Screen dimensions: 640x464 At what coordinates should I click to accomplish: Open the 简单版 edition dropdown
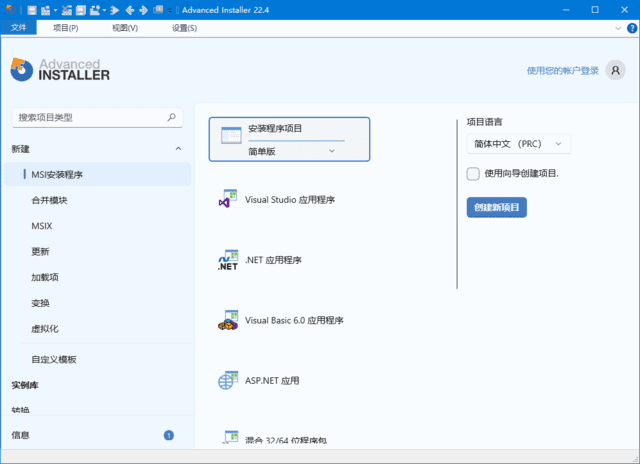pos(333,151)
